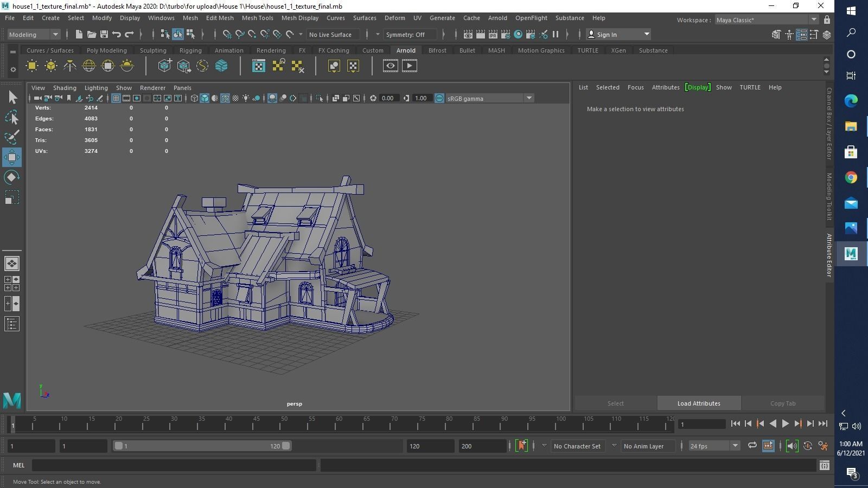Toggle auto keyframe button

point(808,446)
